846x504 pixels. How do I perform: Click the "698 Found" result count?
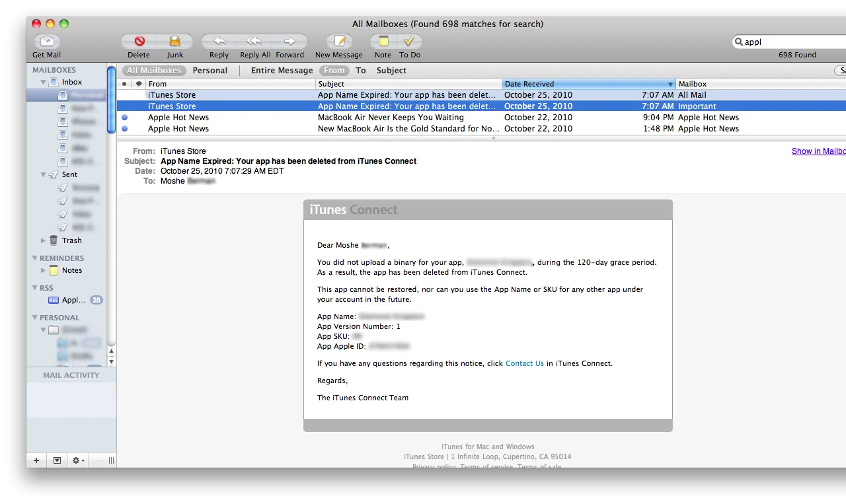pyautogui.click(x=797, y=55)
